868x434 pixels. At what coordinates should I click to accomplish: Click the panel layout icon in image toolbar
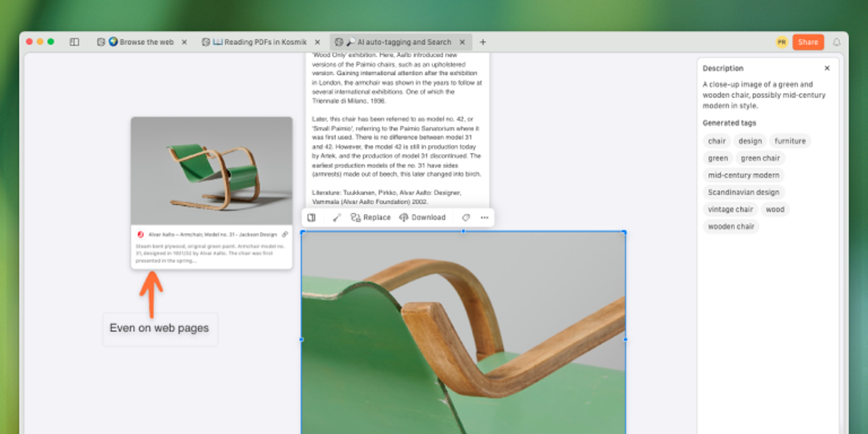point(311,217)
